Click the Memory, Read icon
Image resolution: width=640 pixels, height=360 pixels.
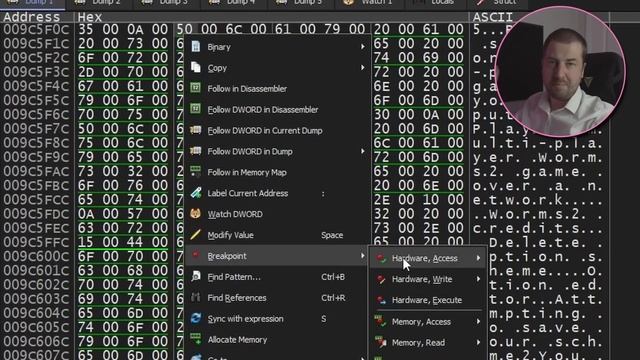point(381,342)
